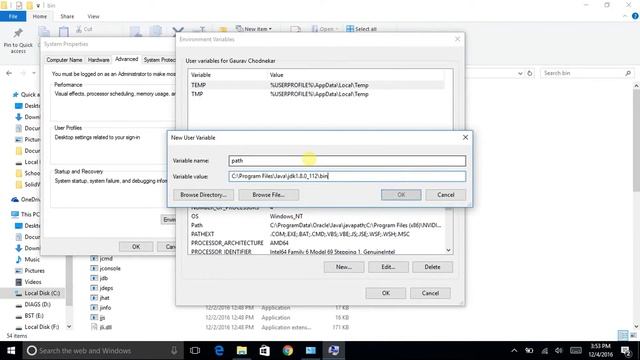Select TMP user variable row
This screenshot has width=640, height=360.
(x=316, y=94)
